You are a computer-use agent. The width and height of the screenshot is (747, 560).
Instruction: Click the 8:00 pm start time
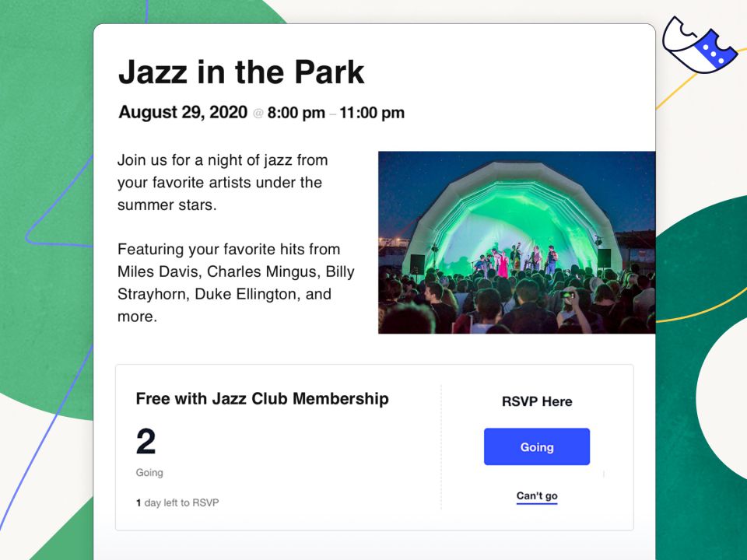pyautogui.click(x=296, y=113)
